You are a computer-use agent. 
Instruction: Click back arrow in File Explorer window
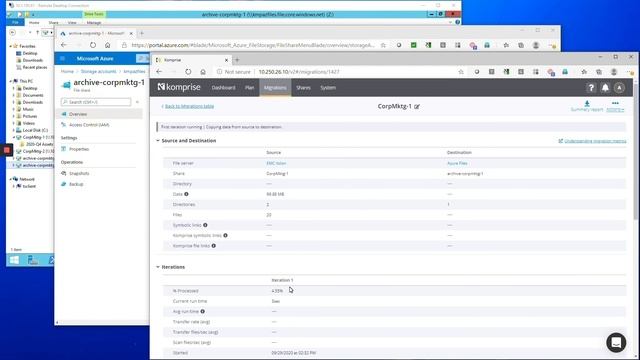point(13,32)
